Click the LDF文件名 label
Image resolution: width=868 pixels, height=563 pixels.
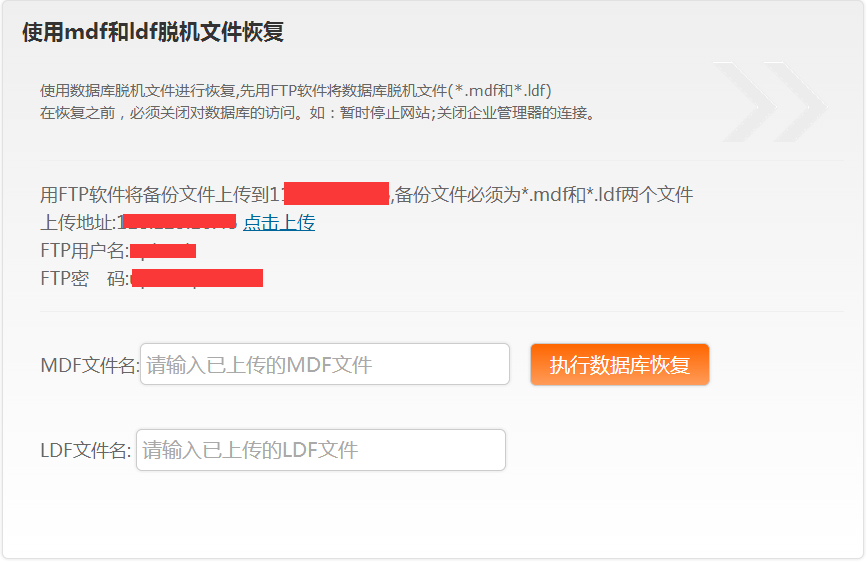[x=86, y=451]
